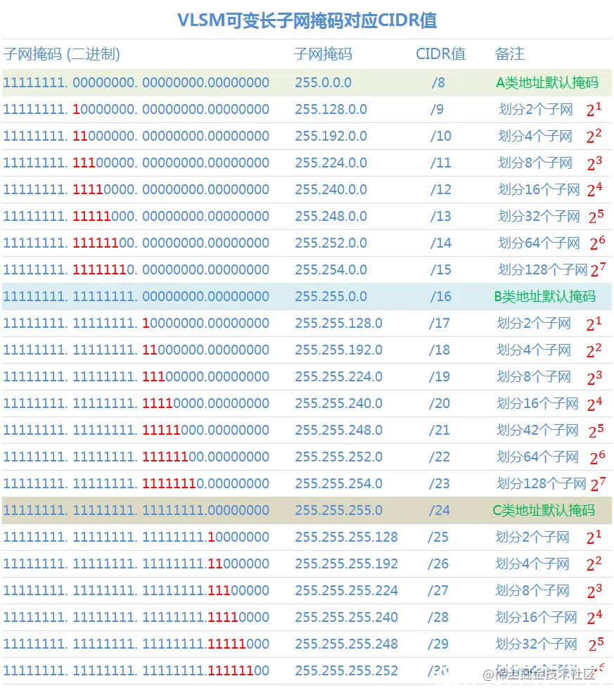Click the C类地址默认掩码 remark
614x700 pixels.
pyautogui.click(x=544, y=510)
